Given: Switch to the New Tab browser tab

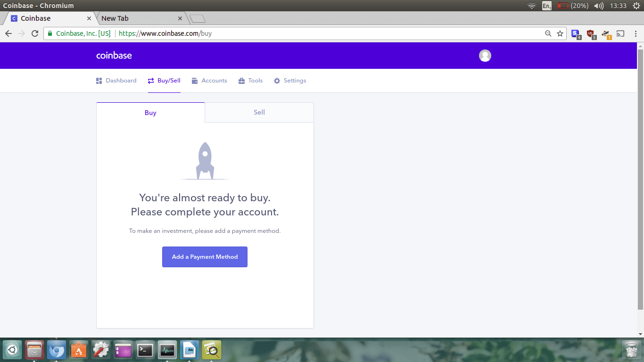Looking at the screenshot, I should pyautogui.click(x=140, y=18).
